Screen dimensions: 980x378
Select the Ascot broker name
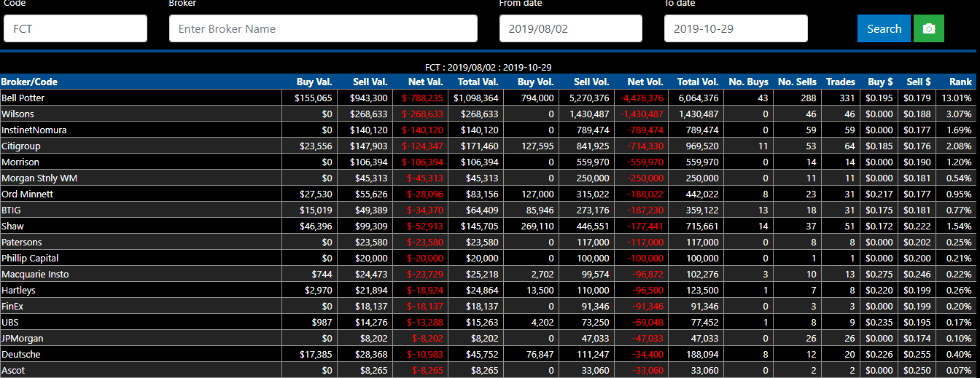pos(13,370)
